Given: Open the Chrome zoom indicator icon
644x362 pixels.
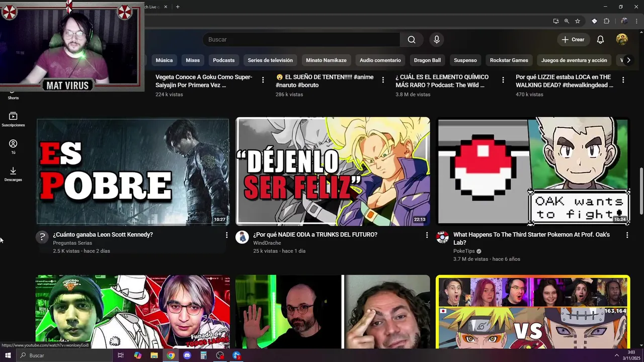Looking at the screenshot, I should (x=567, y=21).
